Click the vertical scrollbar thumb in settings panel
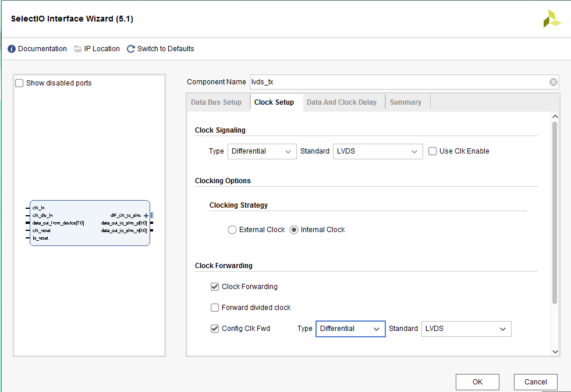571x392 pixels. pos(555,213)
